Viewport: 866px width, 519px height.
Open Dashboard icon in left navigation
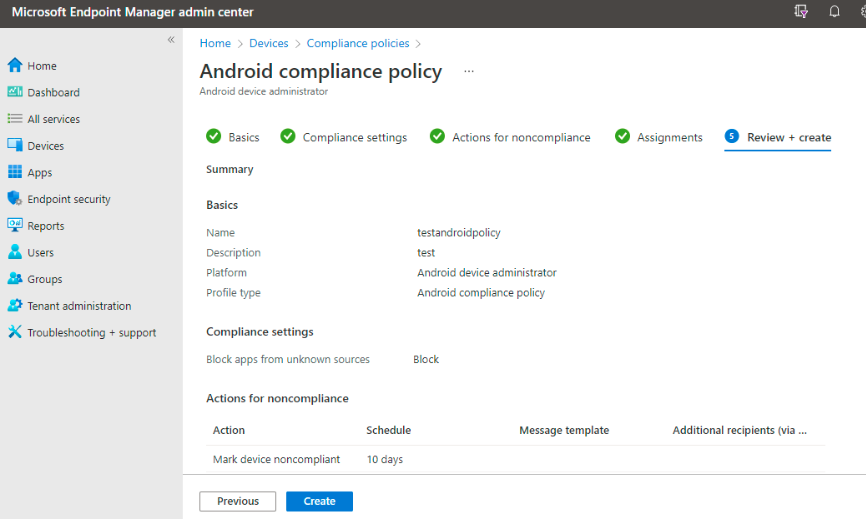[14, 92]
